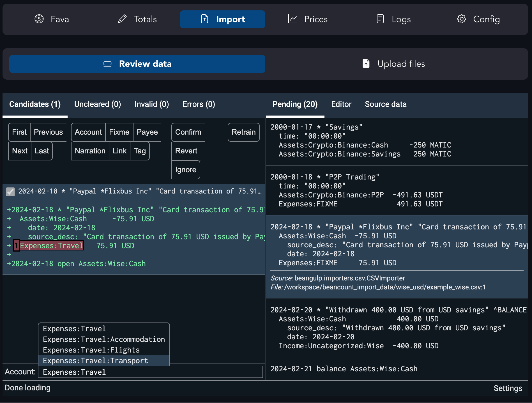This screenshot has height=403, width=532.
Task: Switch to the Prices tab
Action: click(x=308, y=19)
